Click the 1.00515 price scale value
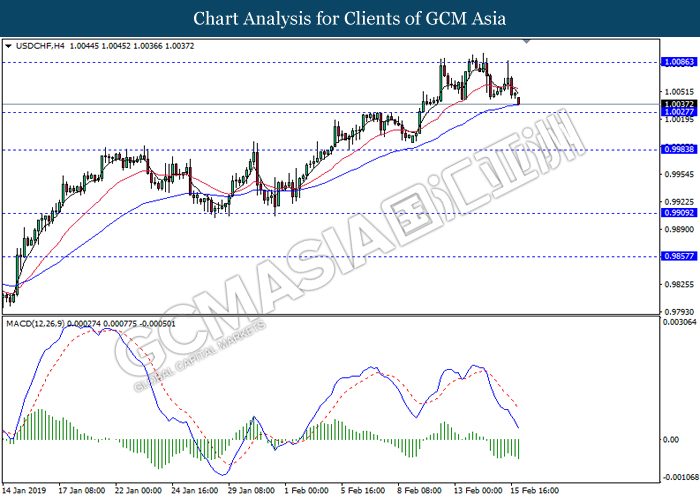This screenshot has width=700, height=500. click(679, 92)
